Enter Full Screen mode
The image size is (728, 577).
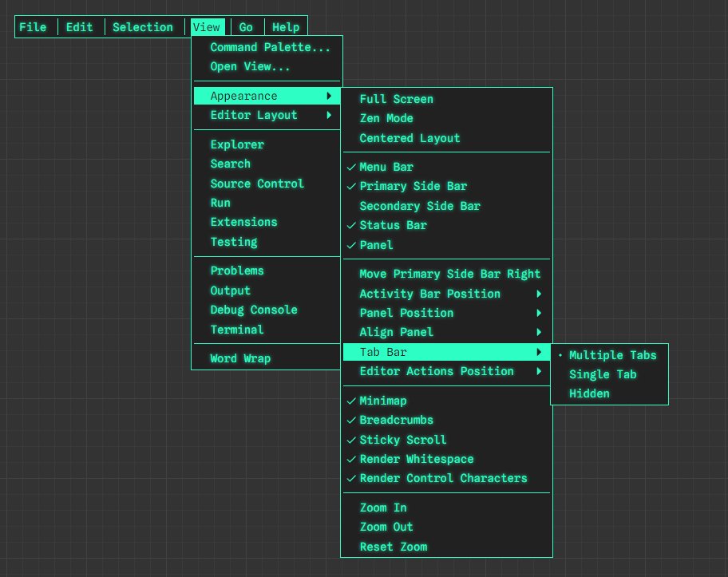(x=447, y=99)
